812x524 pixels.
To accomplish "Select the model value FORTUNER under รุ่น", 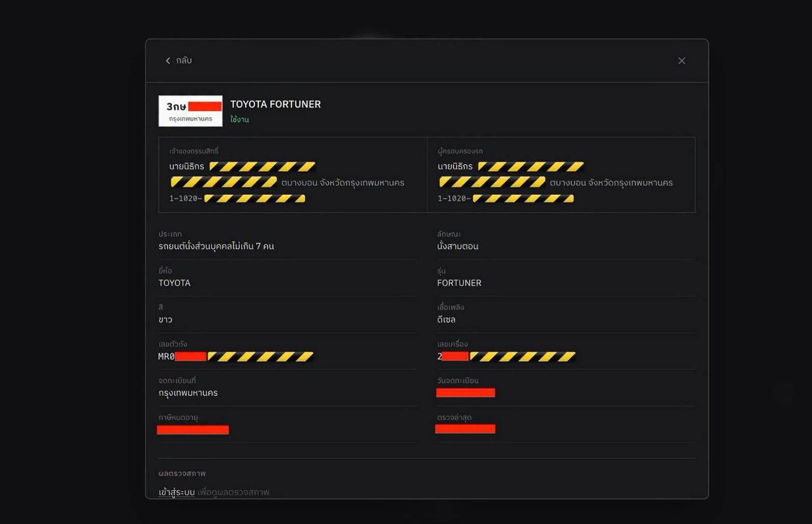I will click(x=459, y=283).
